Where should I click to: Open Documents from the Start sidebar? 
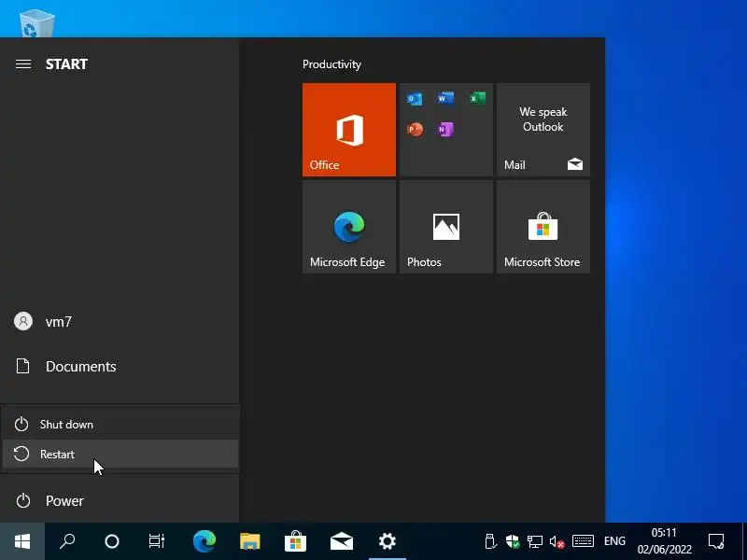(x=120, y=366)
